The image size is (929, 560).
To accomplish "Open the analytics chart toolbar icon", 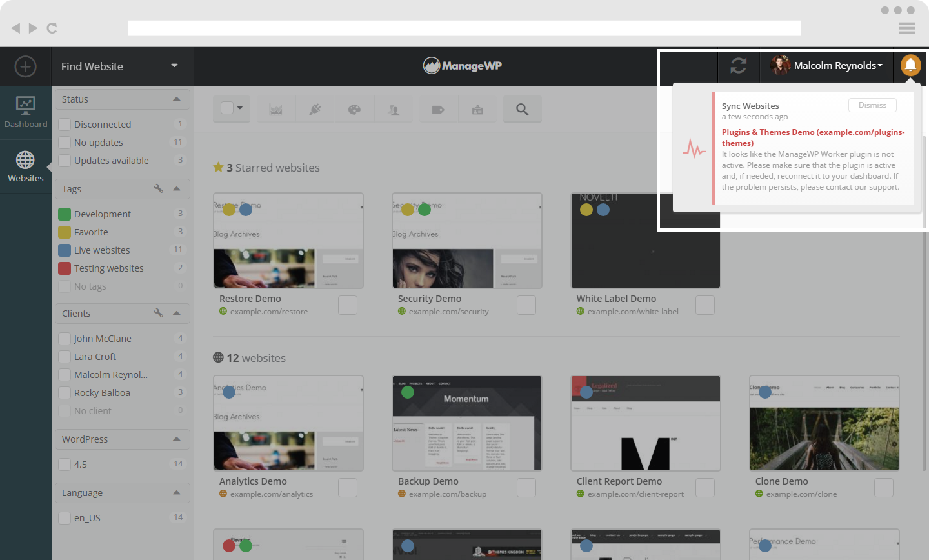I will [276, 110].
